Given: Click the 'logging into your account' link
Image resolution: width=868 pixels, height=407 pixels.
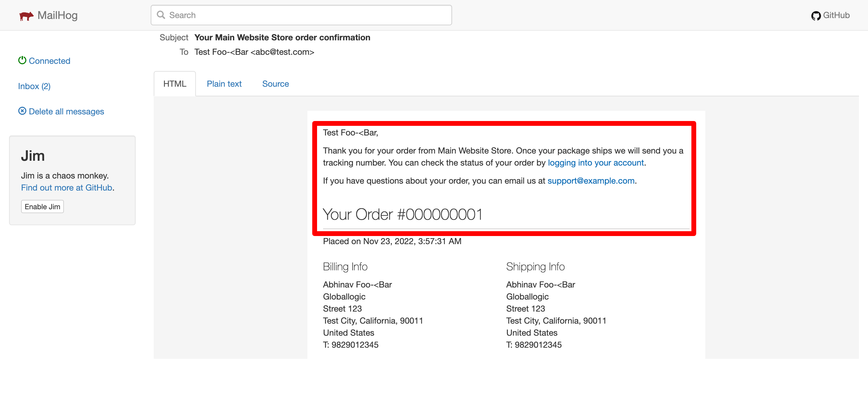Looking at the screenshot, I should [x=596, y=163].
